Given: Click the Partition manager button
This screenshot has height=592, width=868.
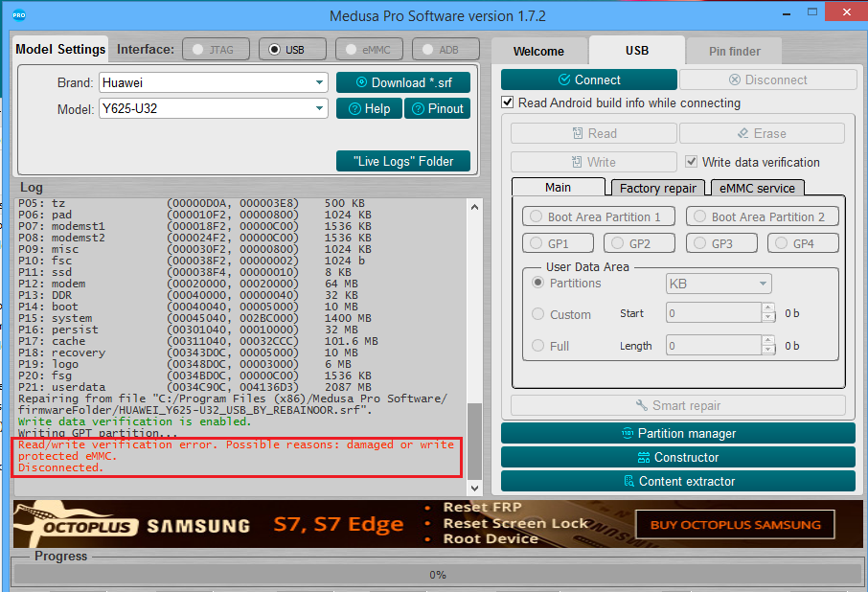Looking at the screenshot, I should [678, 433].
